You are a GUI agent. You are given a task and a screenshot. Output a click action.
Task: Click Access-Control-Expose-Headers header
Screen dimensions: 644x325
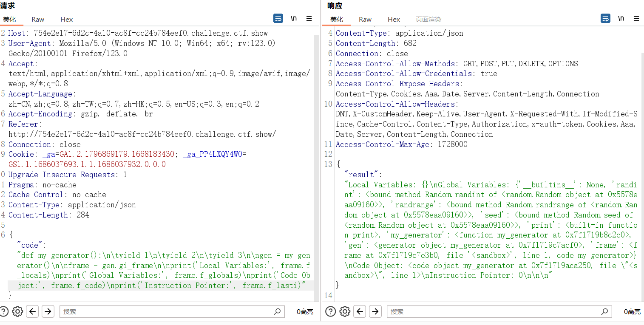pos(468,89)
